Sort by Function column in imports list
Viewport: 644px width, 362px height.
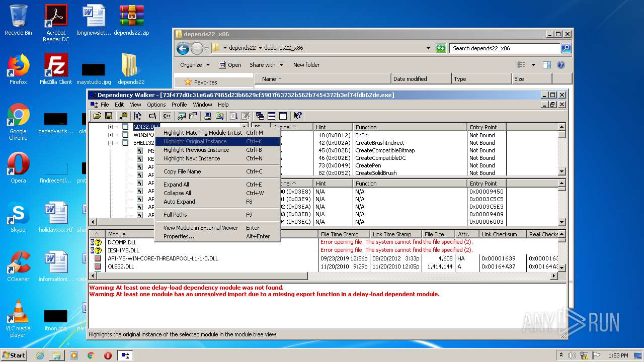pos(410,127)
